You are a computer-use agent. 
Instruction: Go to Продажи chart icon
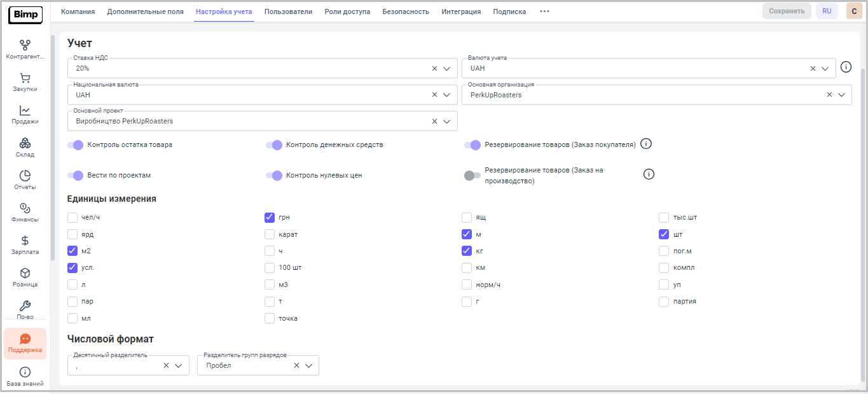pyautogui.click(x=25, y=111)
